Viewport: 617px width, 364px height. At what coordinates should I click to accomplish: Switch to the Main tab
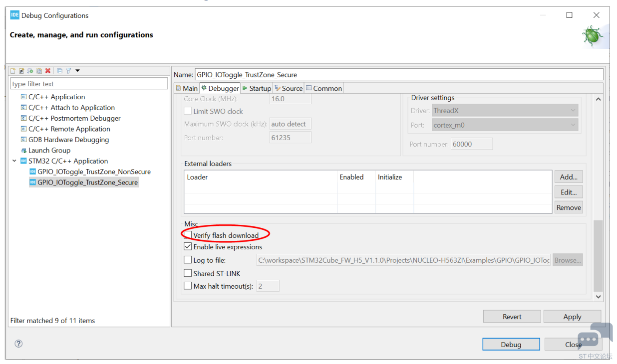pyautogui.click(x=187, y=88)
